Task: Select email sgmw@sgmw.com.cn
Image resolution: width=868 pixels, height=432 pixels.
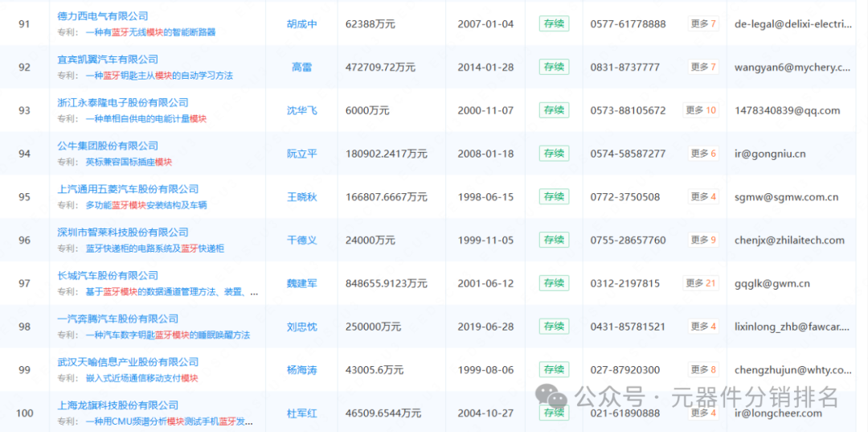Action: point(786,197)
